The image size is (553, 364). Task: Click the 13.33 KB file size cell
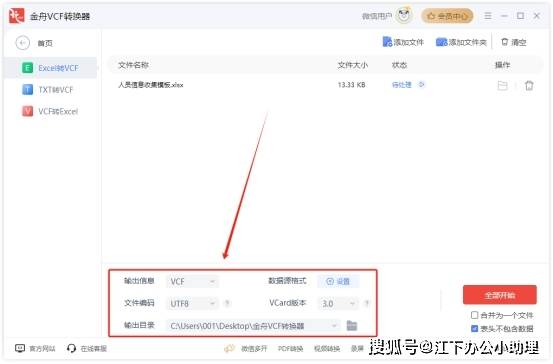[x=351, y=85]
